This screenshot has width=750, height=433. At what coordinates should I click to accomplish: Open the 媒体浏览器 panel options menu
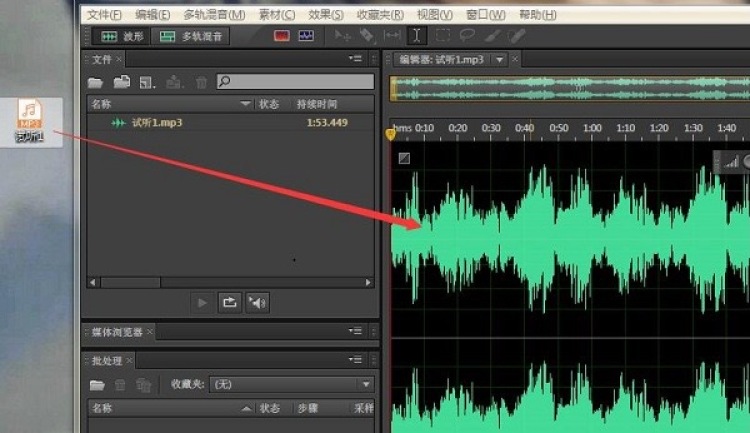coord(355,331)
